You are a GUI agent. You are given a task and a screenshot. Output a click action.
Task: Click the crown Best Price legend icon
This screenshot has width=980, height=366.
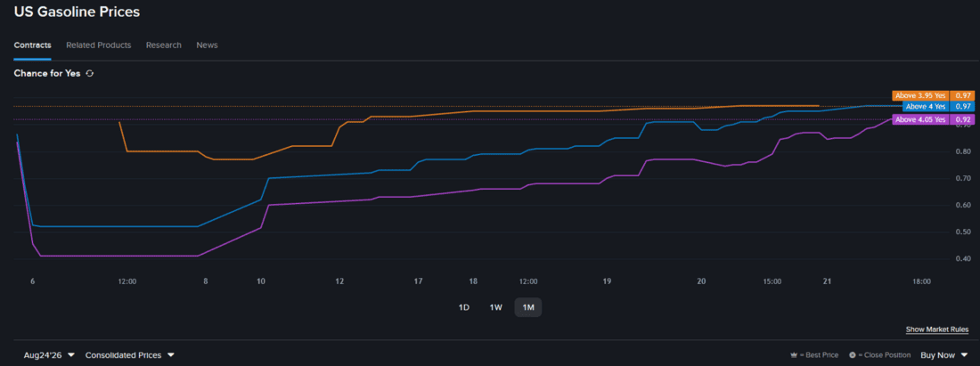(794, 355)
